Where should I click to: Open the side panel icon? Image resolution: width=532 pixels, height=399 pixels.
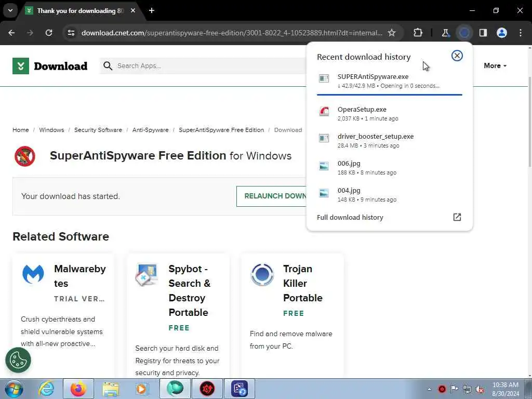coord(483,33)
